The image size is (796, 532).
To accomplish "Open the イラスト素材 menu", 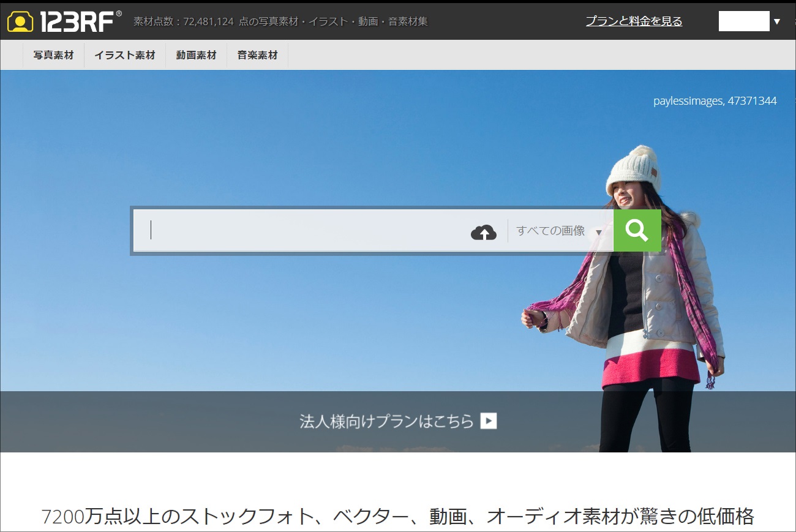I will [125, 55].
